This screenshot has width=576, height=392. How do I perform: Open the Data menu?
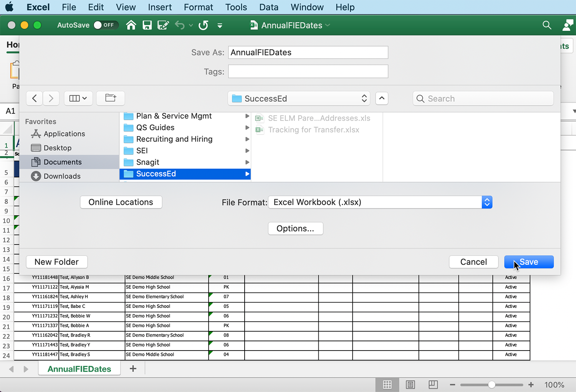click(x=269, y=7)
